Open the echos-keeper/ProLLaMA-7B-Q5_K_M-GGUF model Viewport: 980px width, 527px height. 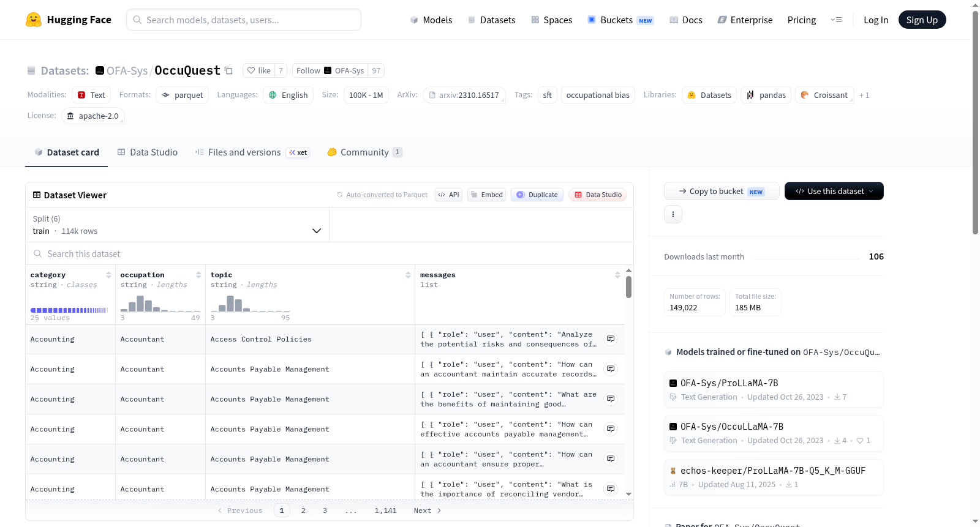pyautogui.click(x=774, y=477)
